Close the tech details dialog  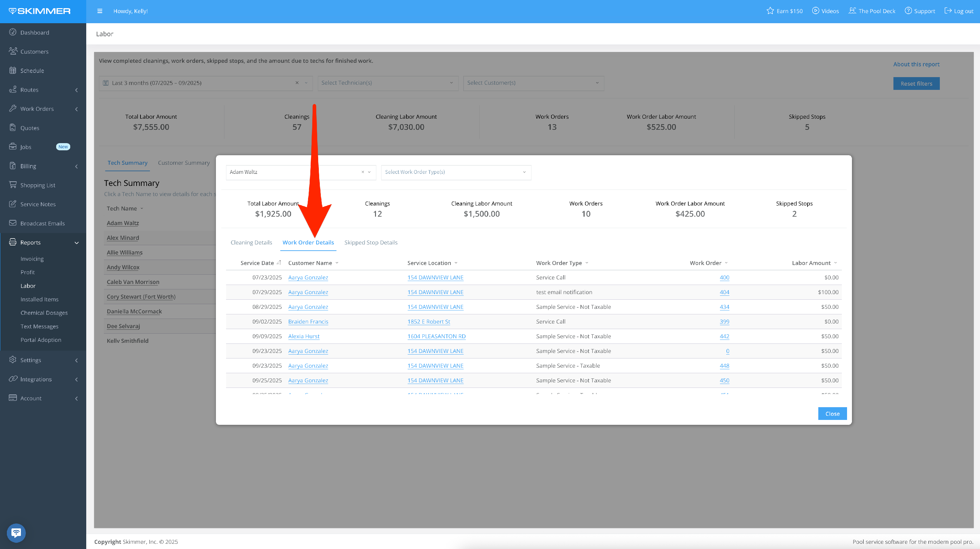(832, 414)
